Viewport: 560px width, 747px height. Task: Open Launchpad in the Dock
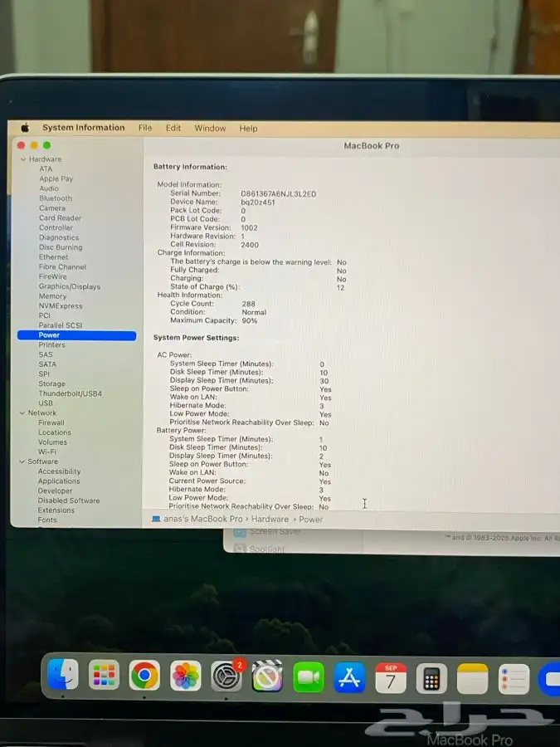[x=104, y=675]
